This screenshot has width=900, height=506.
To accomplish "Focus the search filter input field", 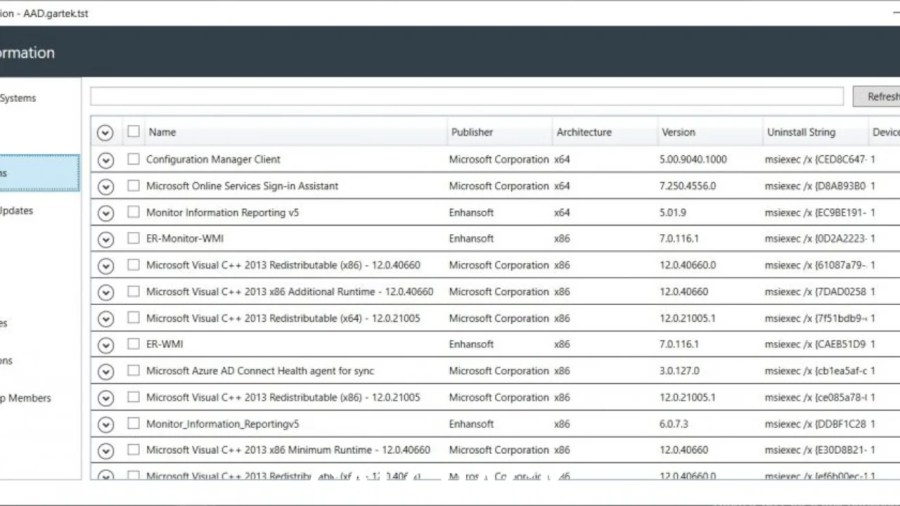I will pyautogui.click(x=467, y=96).
